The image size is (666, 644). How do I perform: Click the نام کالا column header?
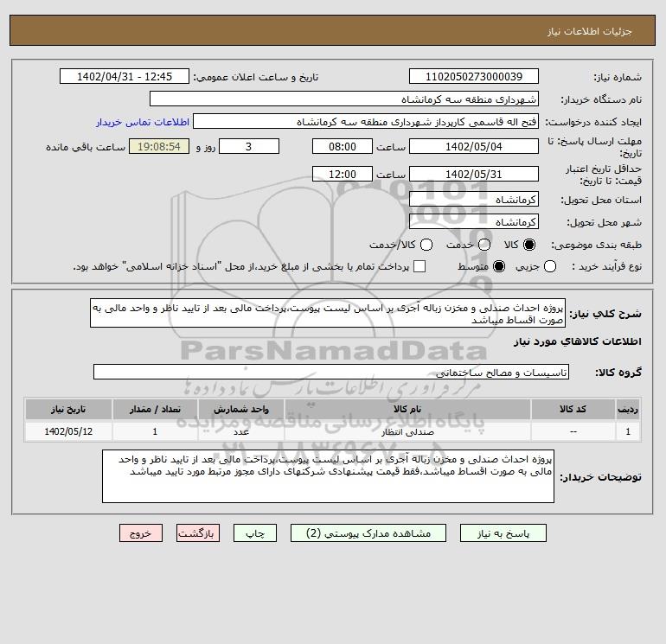pyautogui.click(x=407, y=409)
